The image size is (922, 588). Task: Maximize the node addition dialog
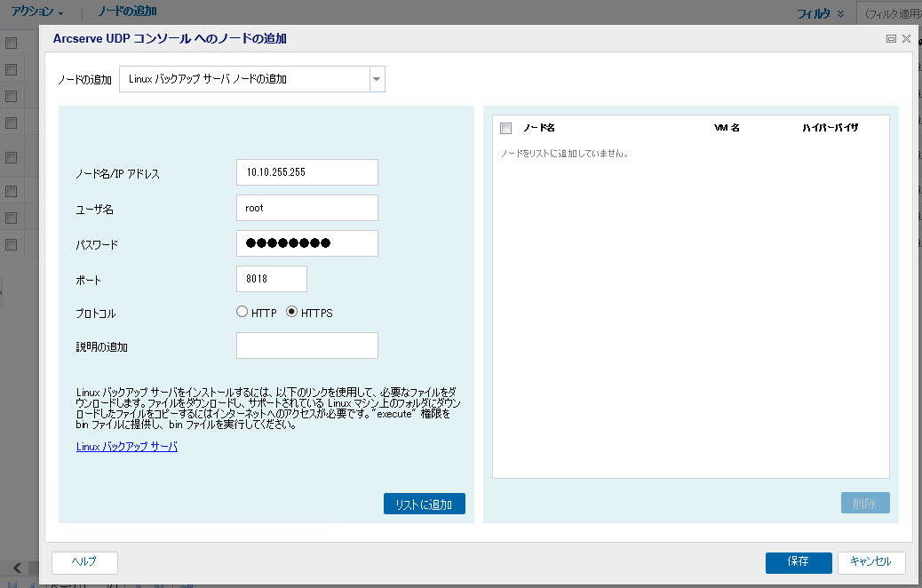pyautogui.click(x=891, y=39)
